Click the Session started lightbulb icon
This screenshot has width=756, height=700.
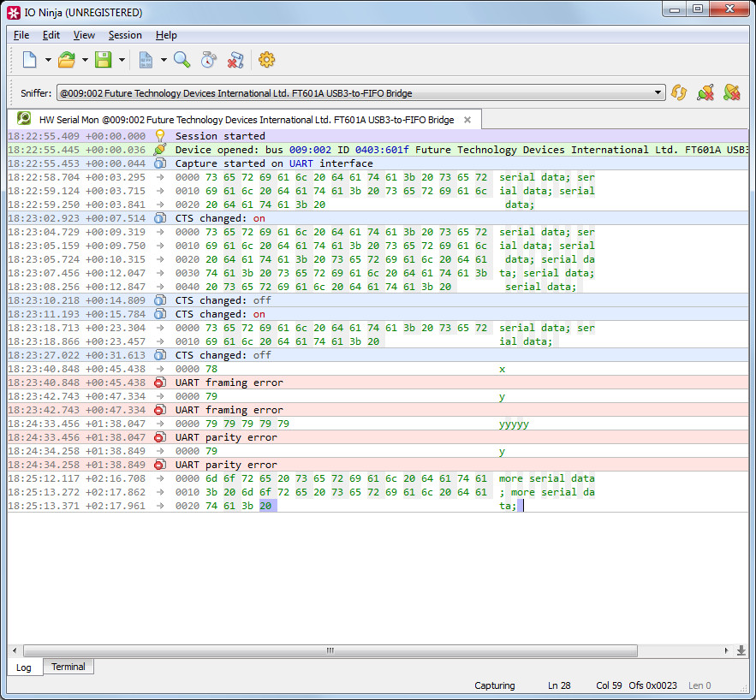click(x=159, y=136)
